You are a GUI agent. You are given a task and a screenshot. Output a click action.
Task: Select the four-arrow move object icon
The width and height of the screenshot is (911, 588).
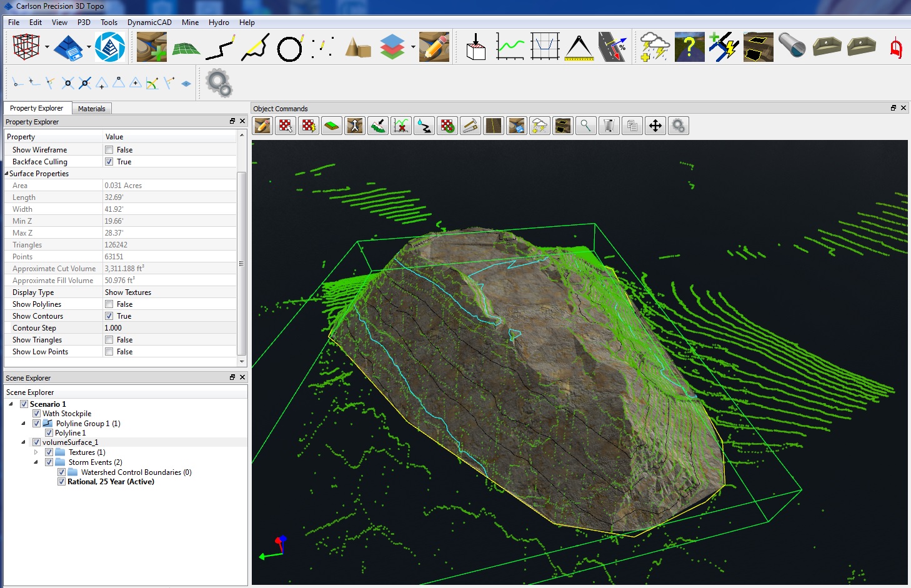pyautogui.click(x=655, y=126)
